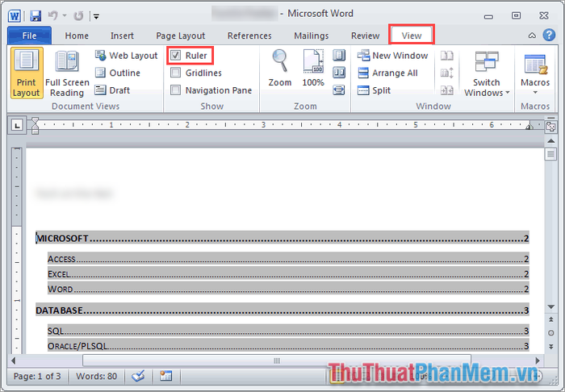Open the File tab

[x=30, y=35]
